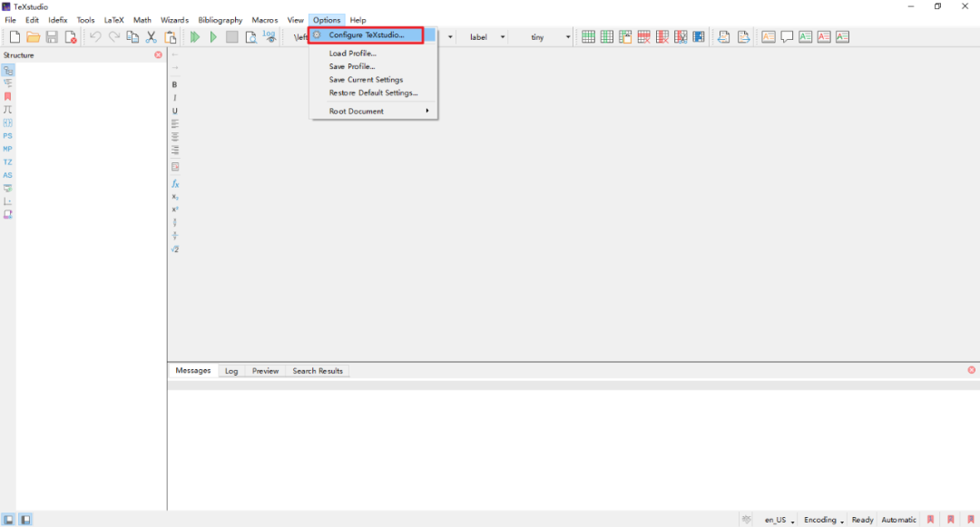Screen dimensions: 980x527
Task: Open the View Log icon in toolbar
Action: (269, 37)
